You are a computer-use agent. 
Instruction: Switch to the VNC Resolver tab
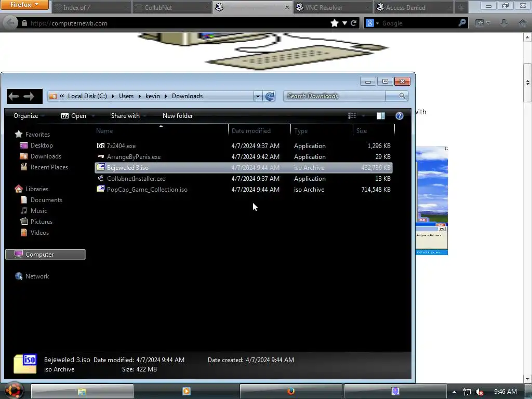(x=333, y=7)
